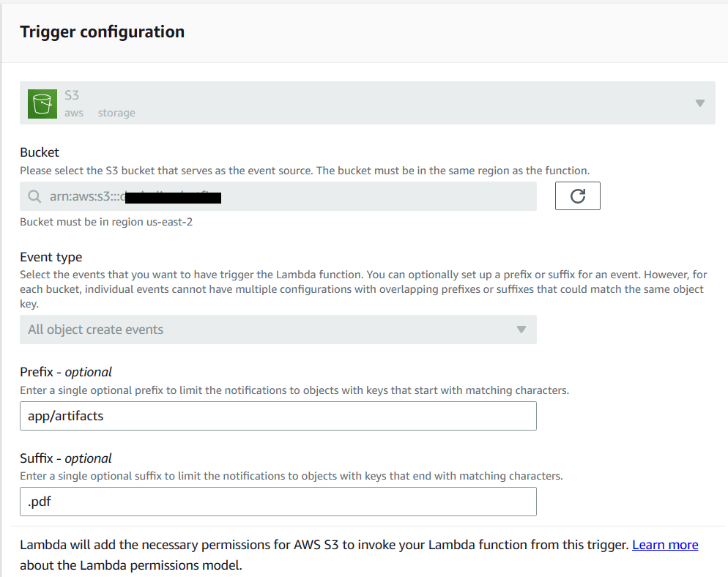Click the Trigger configuration heading
Image resolution: width=728 pixels, height=577 pixels.
pos(102,31)
